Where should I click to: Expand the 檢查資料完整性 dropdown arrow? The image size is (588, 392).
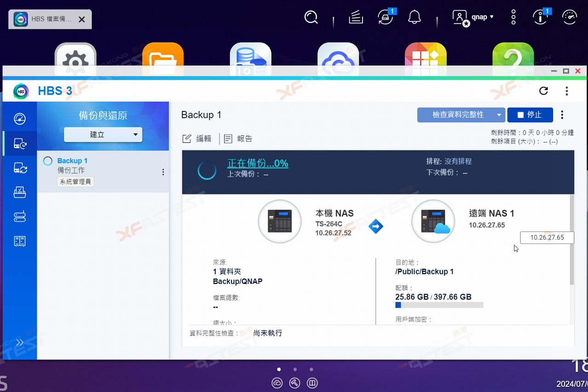click(x=500, y=115)
